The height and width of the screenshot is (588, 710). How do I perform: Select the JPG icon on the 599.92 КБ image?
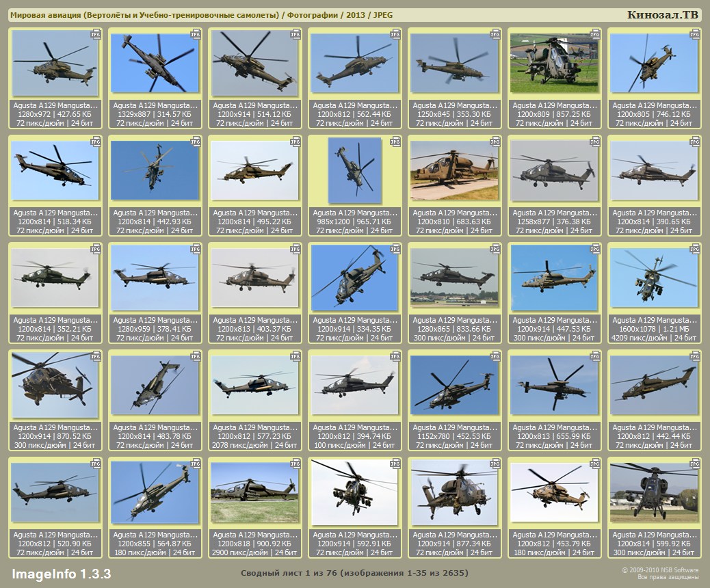(695, 464)
